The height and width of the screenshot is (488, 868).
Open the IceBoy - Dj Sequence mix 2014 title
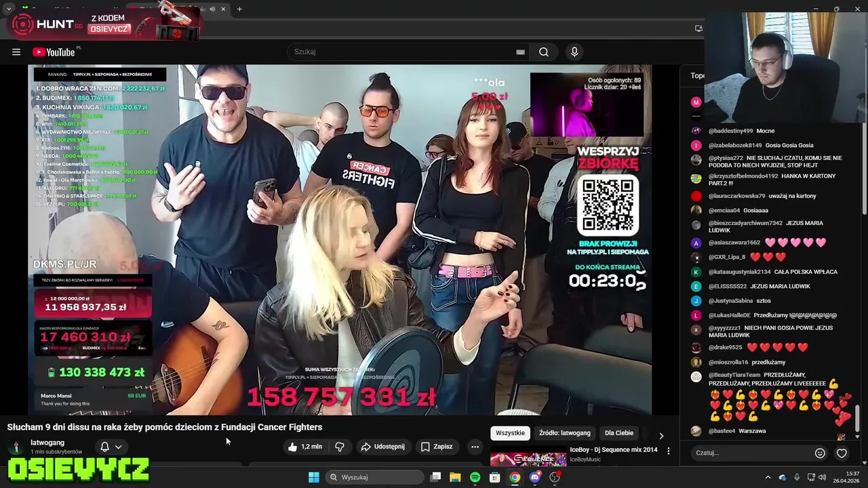pyautogui.click(x=614, y=449)
